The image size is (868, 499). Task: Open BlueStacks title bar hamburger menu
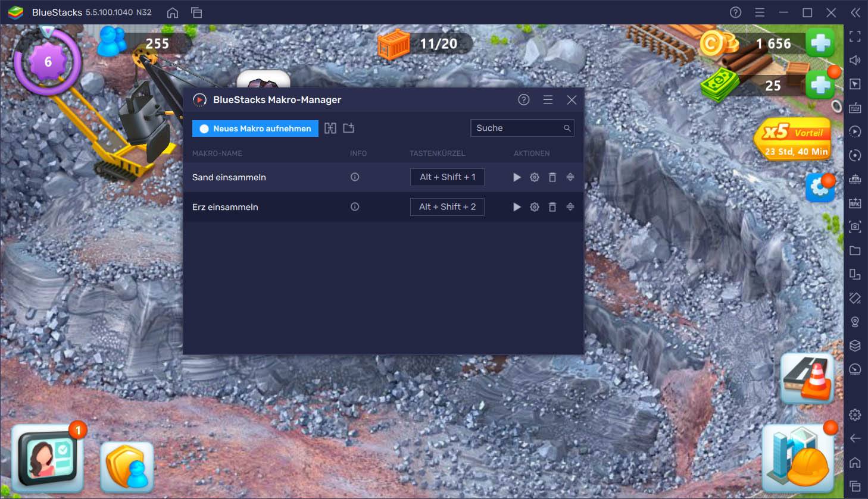pyautogui.click(x=760, y=12)
